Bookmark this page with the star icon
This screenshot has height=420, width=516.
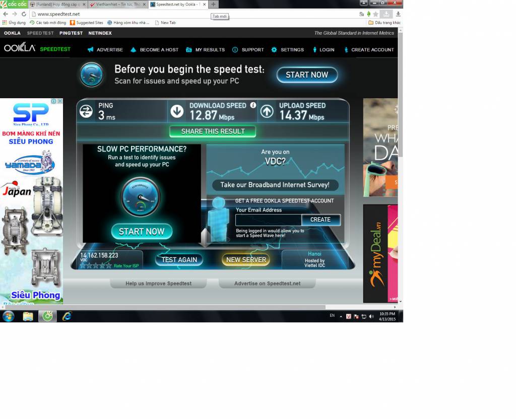click(x=375, y=14)
